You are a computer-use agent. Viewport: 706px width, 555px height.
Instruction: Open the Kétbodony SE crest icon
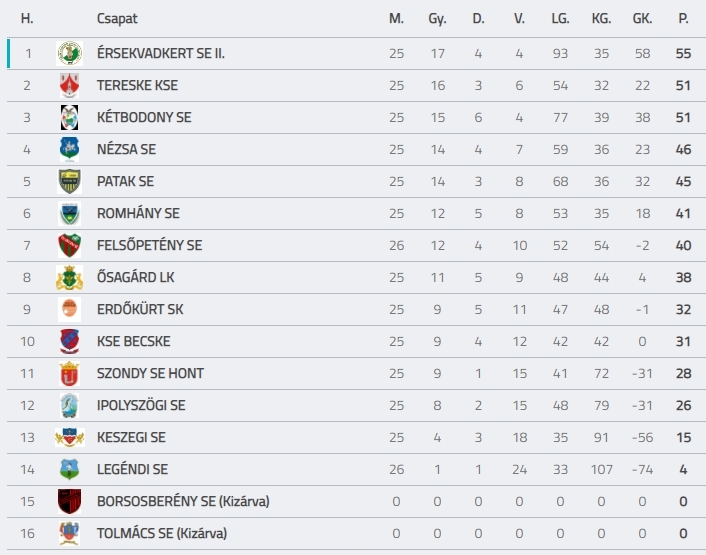tap(69, 117)
